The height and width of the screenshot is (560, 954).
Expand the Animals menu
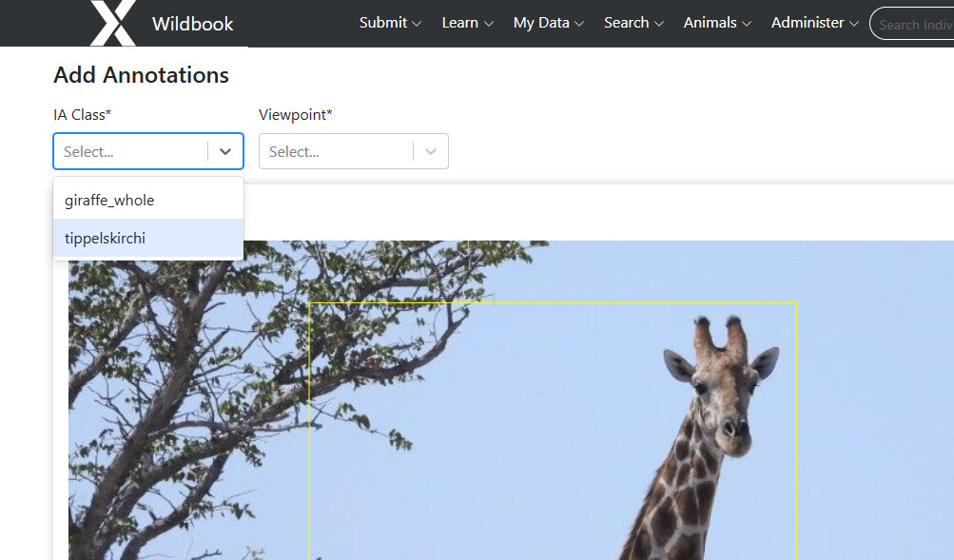717,23
